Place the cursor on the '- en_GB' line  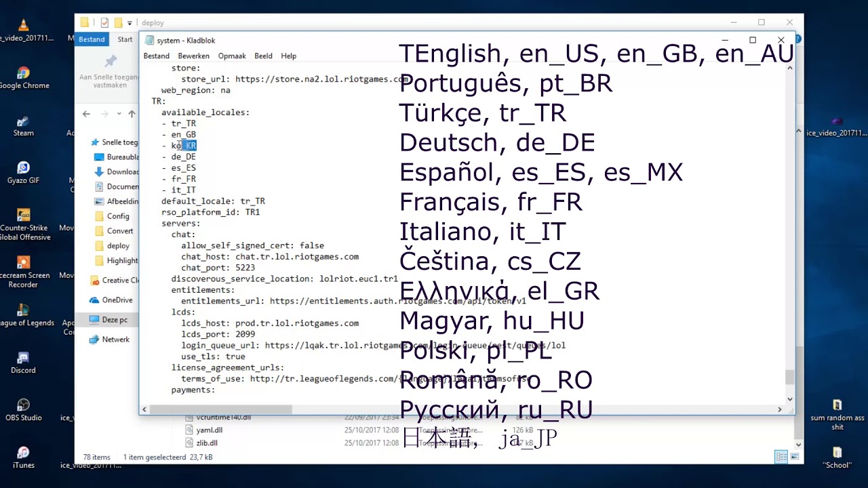click(179, 134)
